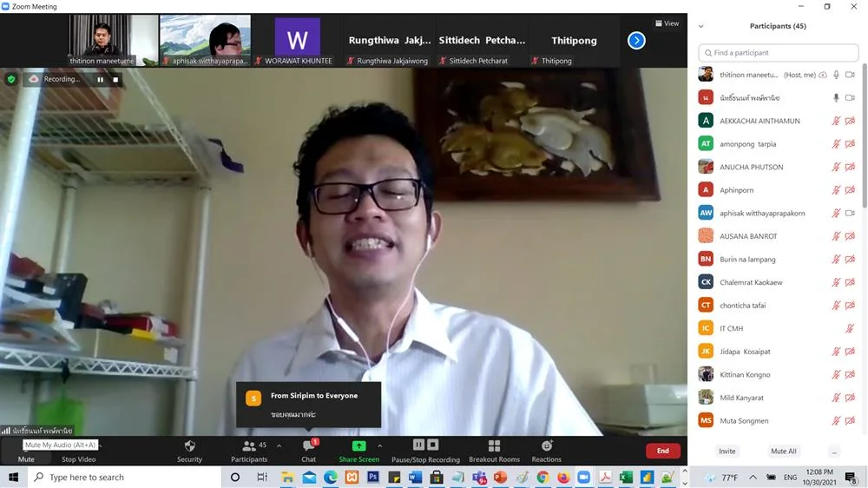
Task: Stop the recording from the bottom toolbar
Action: (433, 445)
